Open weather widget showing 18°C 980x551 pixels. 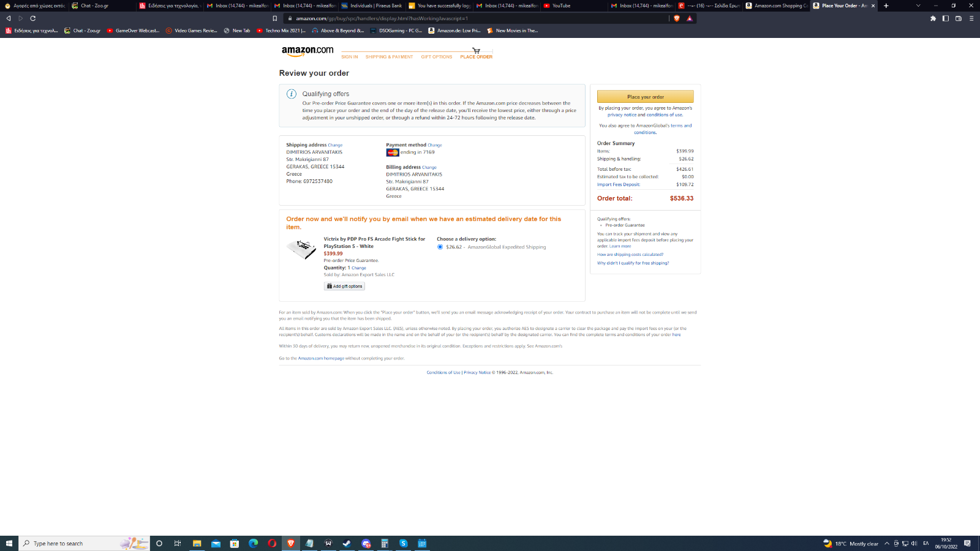851,543
